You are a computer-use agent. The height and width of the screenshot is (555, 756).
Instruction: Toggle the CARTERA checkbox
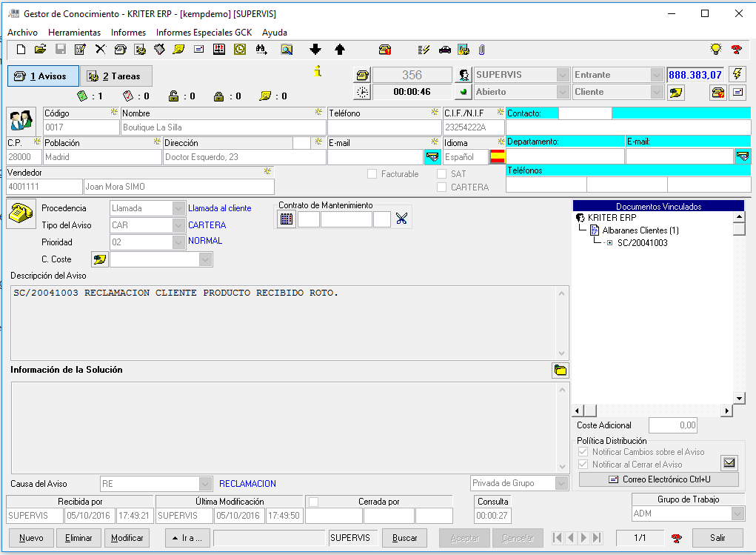coord(441,187)
